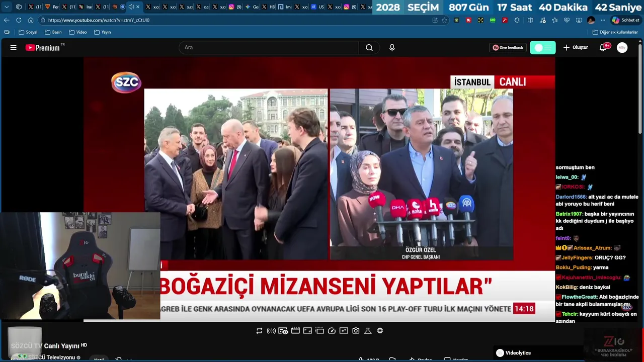
Task: Click the chat username FlowtheGreatt
Action: (580, 297)
